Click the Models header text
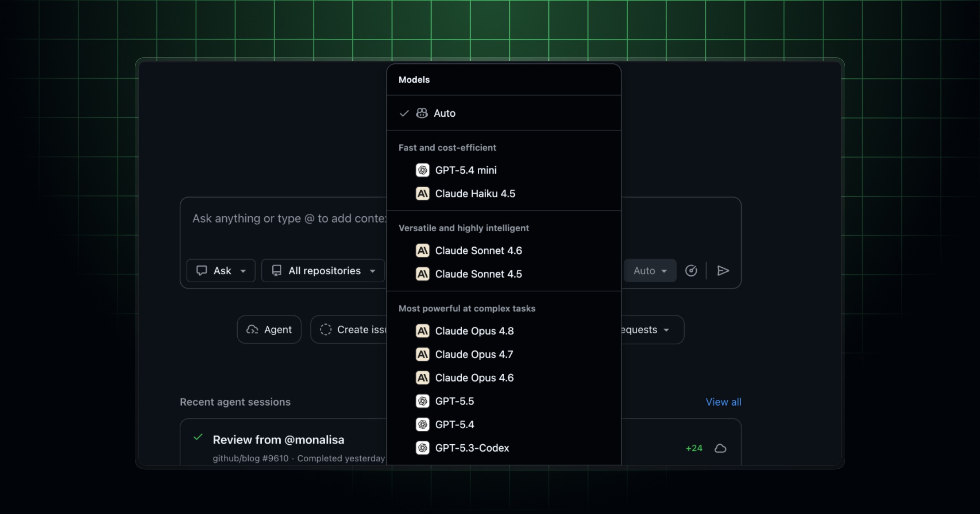The image size is (980, 514). [x=414, y=80]
